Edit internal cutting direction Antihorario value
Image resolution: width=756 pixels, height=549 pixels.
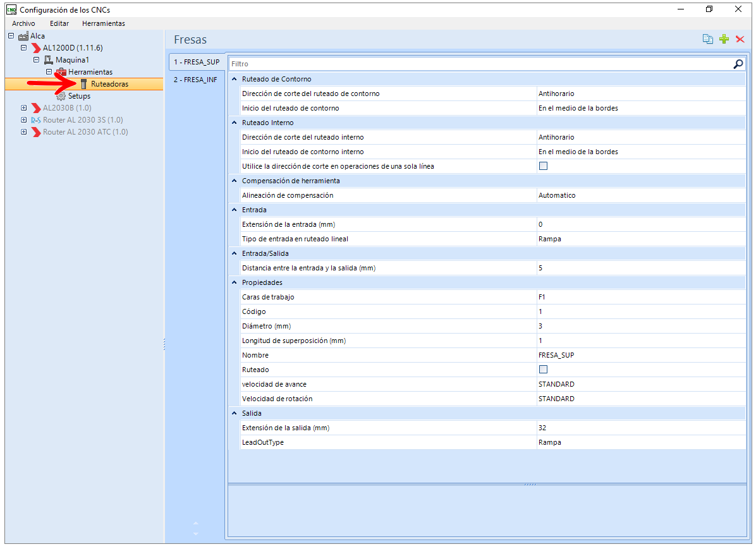point(641,137)
